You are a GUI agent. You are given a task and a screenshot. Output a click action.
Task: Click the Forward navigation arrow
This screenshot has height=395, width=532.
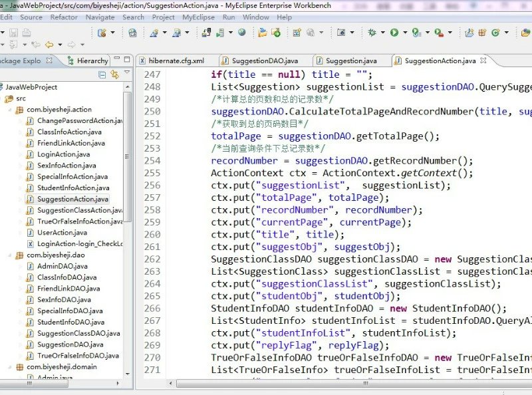71,45
